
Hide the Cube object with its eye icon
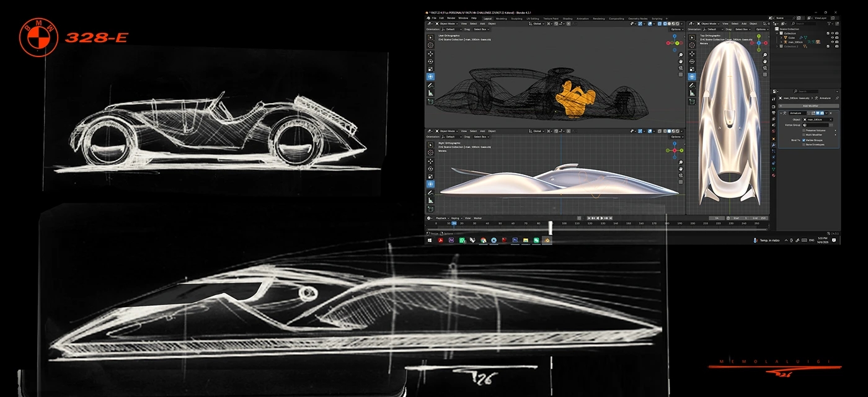point(833,38)
